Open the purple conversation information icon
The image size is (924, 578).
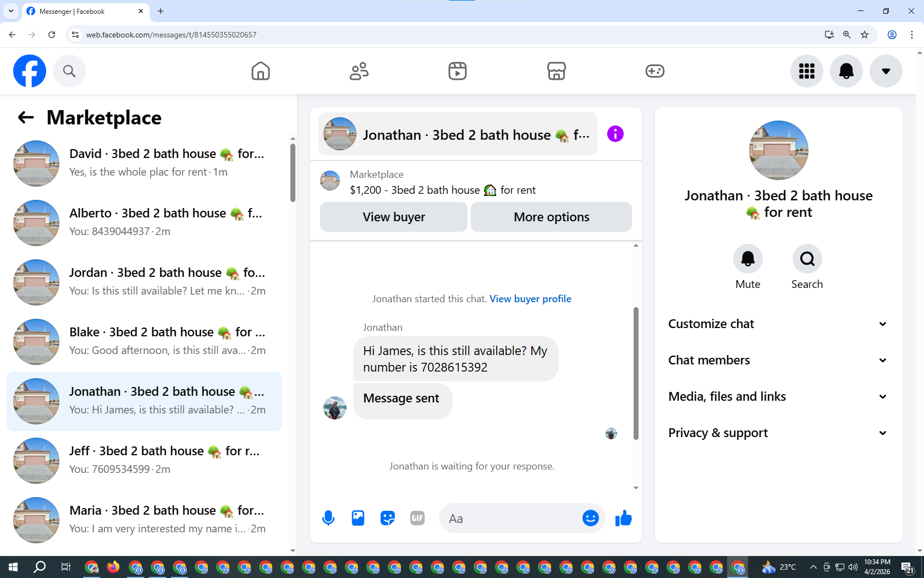coord(615,134)
